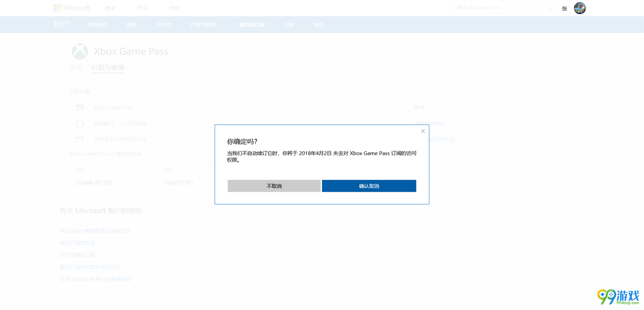Click the auto-renew circular arrow icon

(80, 123)
